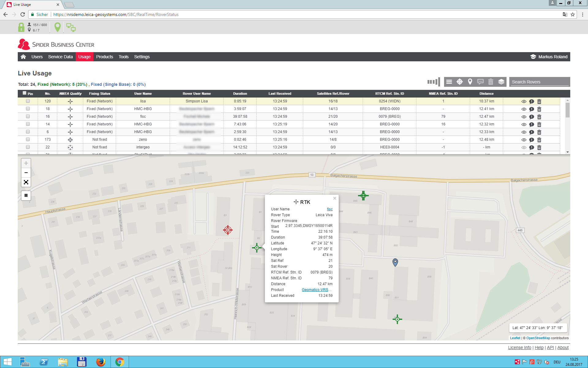Open the fisc user link in popup
Image resolution: width=588 pixels, height=368 pixels.
pyautogui.click(x=330, y=209)
